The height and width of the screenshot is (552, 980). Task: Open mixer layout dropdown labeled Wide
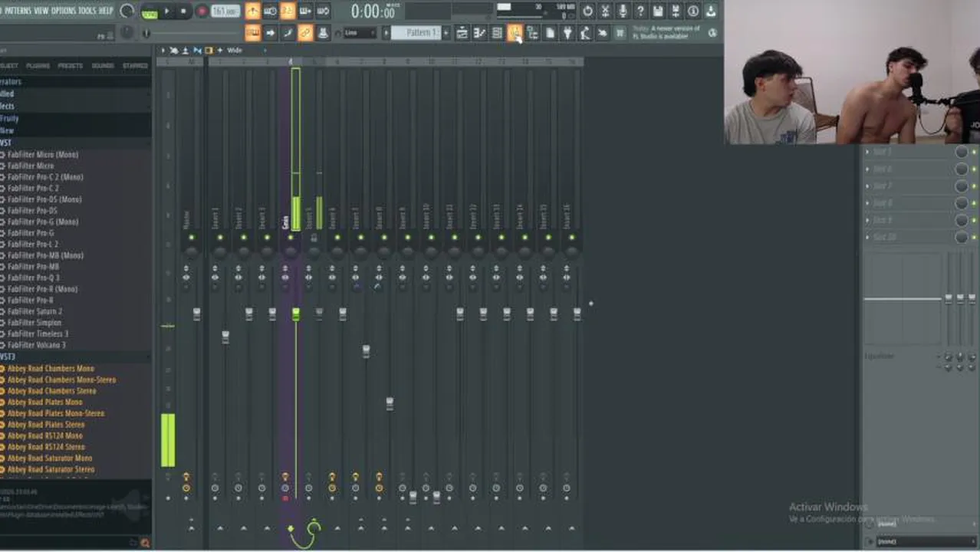coord(235,51)
